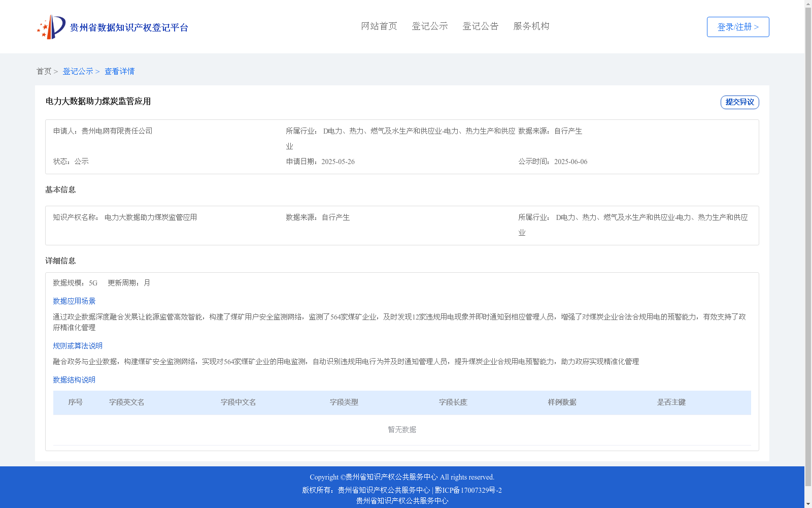Image resolution: width=812 pixels, height=508 pixels.
Task: Select the 暂无数据 empty table text
Action: click(402, 430)
